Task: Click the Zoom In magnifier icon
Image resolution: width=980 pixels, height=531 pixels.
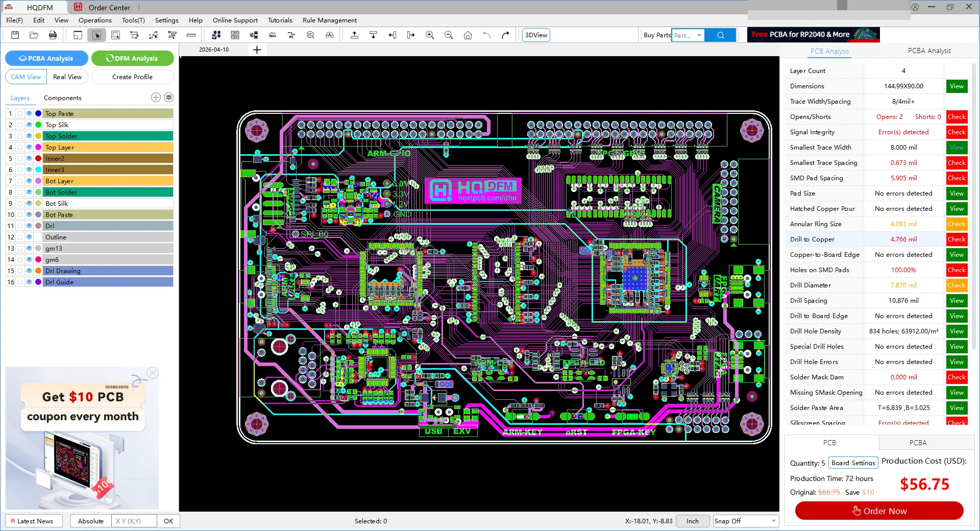Action: pyautogui.click(x=430, y=35)
